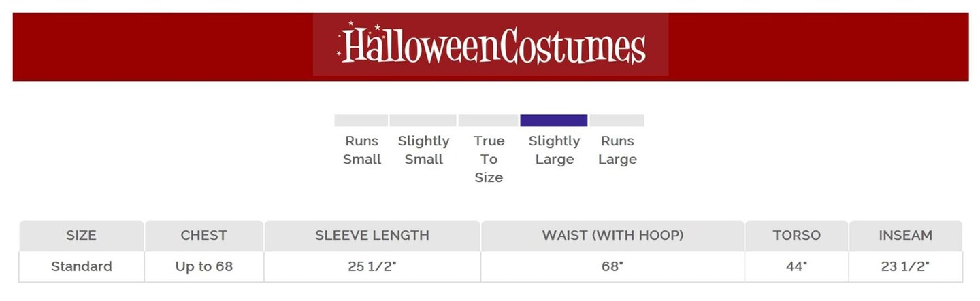The image size is (980, 301).
Task: Select the Standard size row cell
Action: tap(81, 266)
